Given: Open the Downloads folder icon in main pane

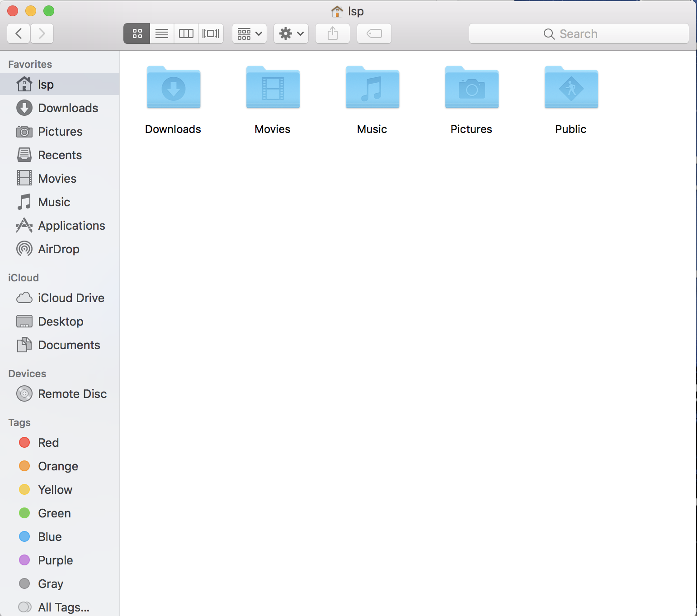Looking at the screenshot, I should [x=174, y=87].
